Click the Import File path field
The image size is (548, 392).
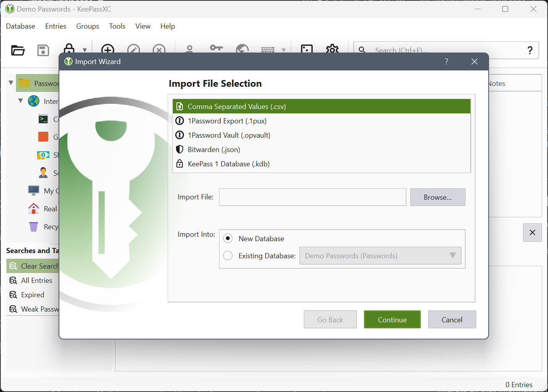(x=313, y=197)
